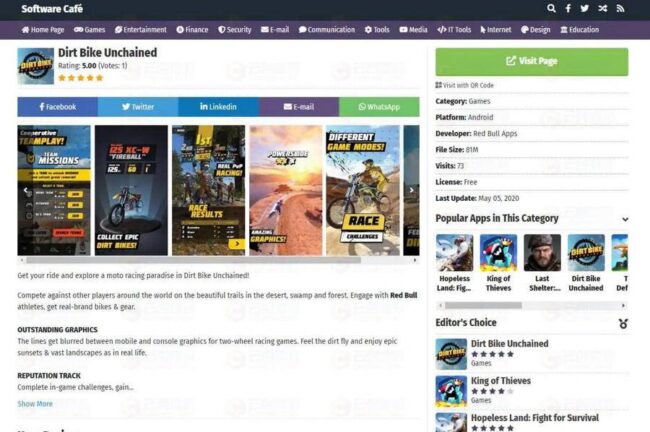
Task: Open the Design menu category
Action: point(536,30)
